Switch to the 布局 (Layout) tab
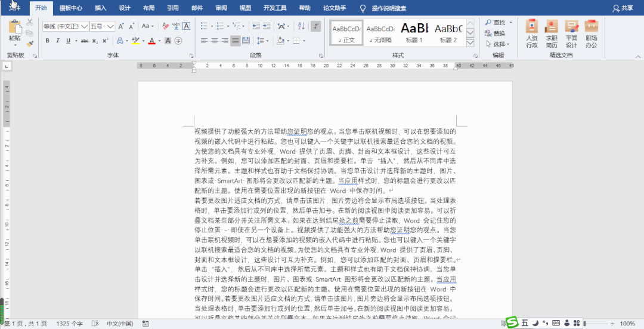644x329 pixels. click(148, 8)
